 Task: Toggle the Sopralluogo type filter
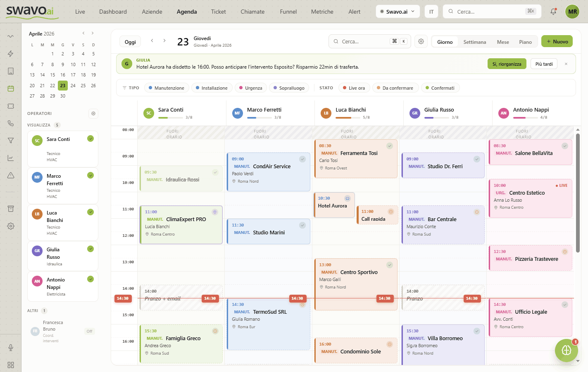[x=289, y=88]
